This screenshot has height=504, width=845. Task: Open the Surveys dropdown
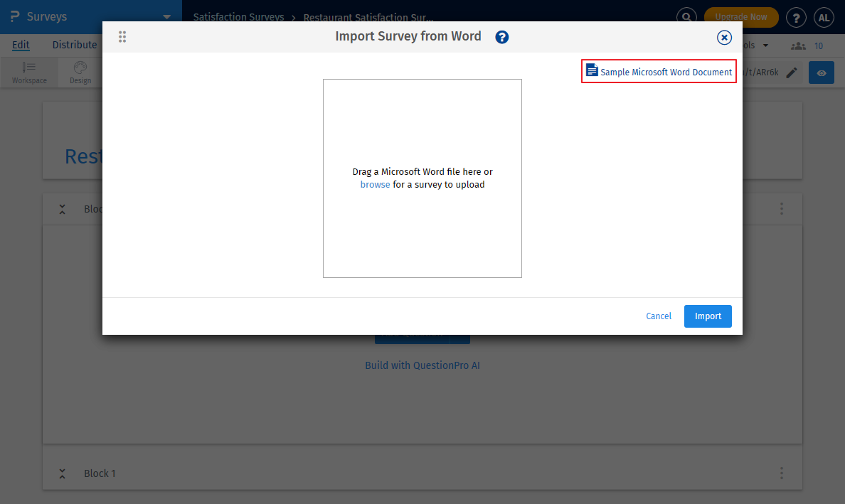(166, 16)
